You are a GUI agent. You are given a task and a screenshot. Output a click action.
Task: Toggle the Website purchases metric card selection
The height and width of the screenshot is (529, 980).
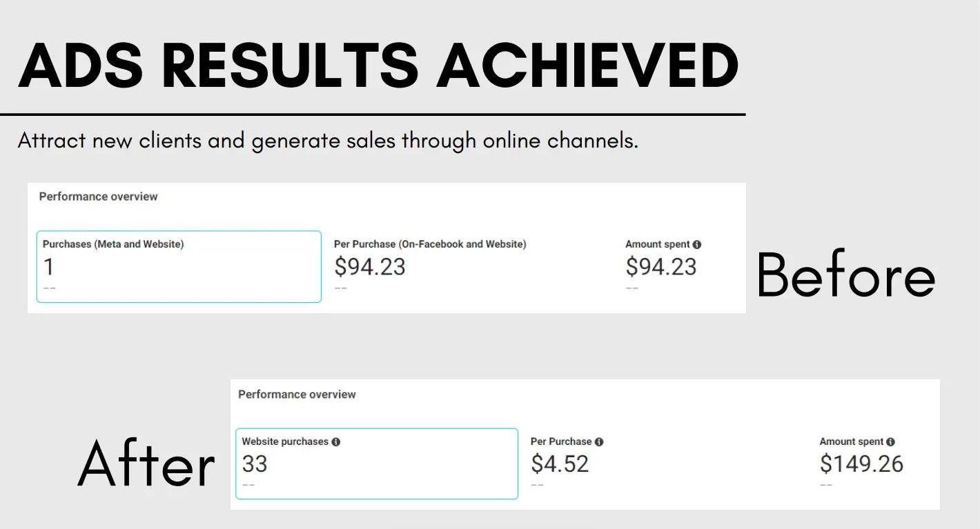376,463
